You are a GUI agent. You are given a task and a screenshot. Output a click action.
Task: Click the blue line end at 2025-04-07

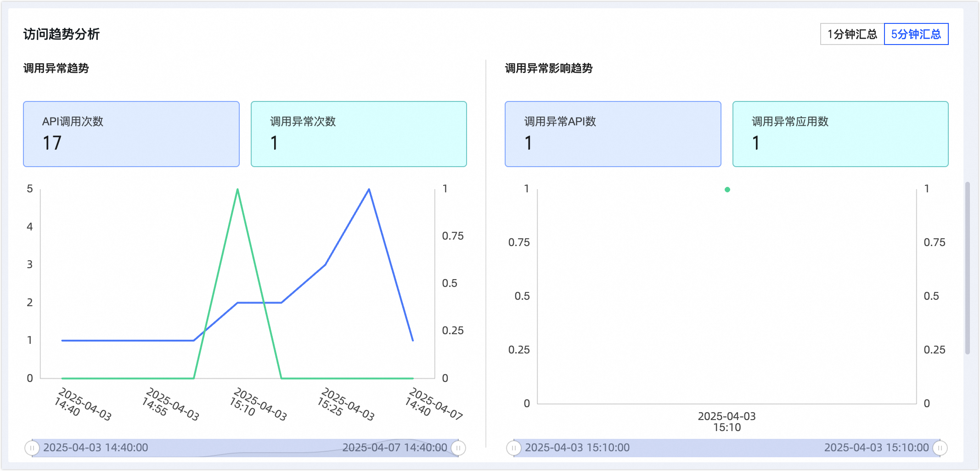point(413,340)
